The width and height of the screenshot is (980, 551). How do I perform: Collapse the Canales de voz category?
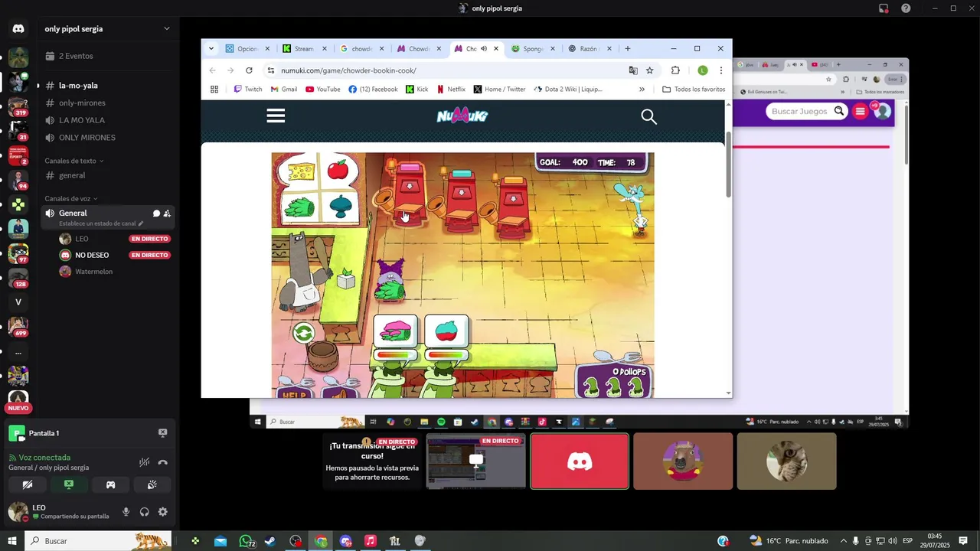coord(71,199)
